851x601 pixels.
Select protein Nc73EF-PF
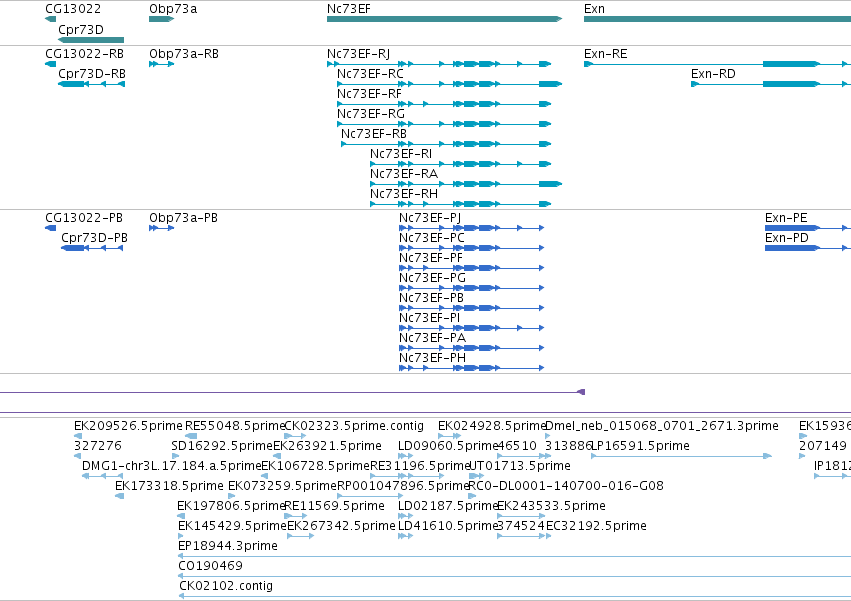472,268
